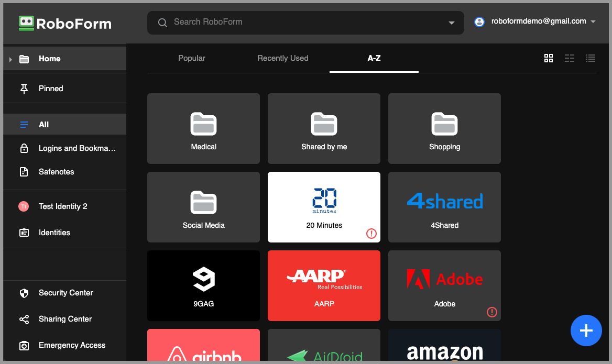Click the Emergency Access kit icon
The image size is (612, 364).
24,345
